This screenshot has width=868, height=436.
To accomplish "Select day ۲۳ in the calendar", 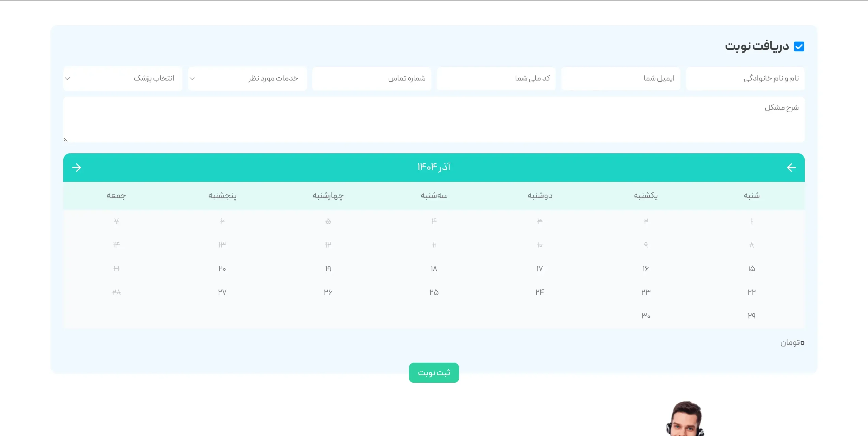I will coord(646,292).
